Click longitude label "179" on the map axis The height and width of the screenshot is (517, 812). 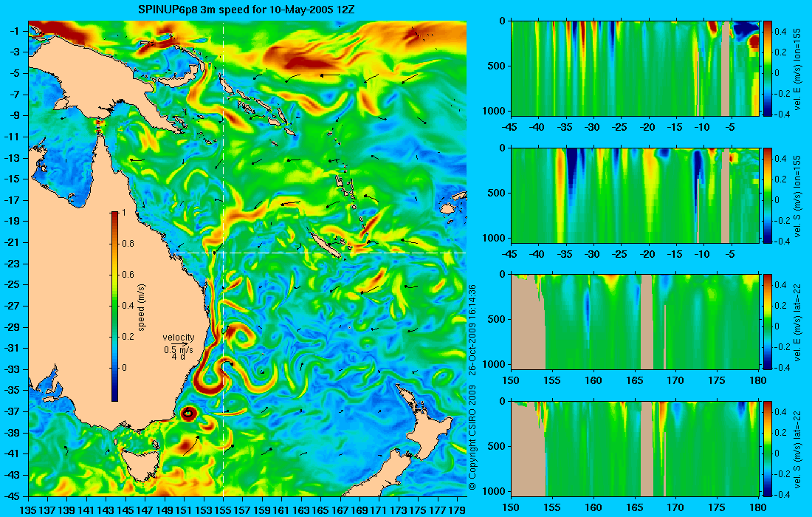click(457, 510)
